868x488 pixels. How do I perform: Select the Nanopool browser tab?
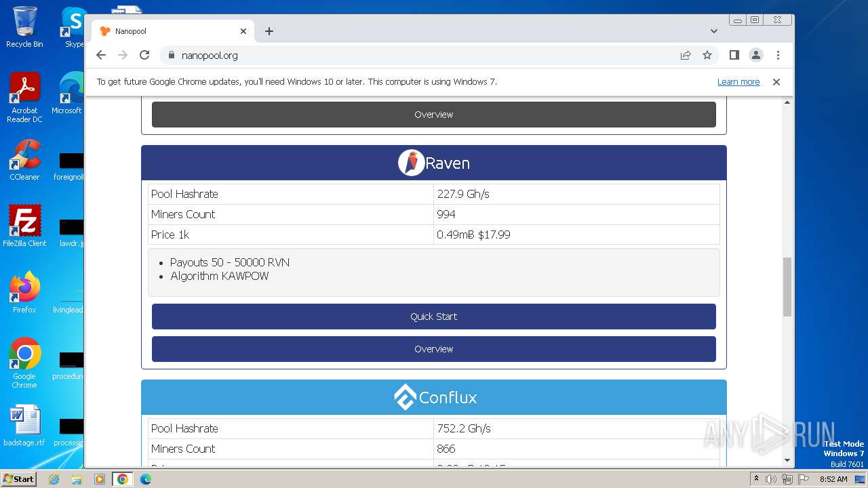pos(174,31)
